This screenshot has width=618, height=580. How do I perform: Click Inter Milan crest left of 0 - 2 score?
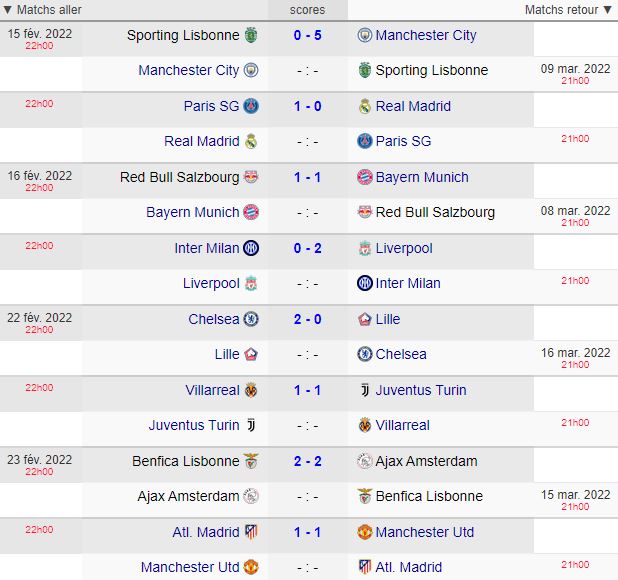(x=251, y=248)
